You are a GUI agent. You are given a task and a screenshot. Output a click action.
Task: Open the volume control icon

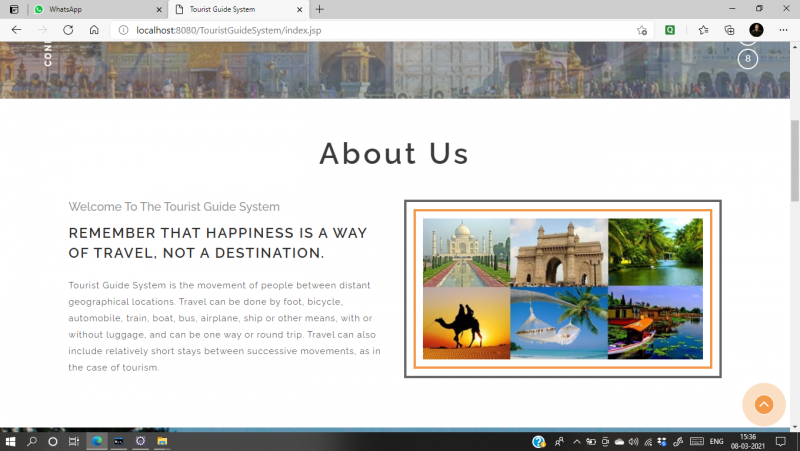(x=634, y=441)
